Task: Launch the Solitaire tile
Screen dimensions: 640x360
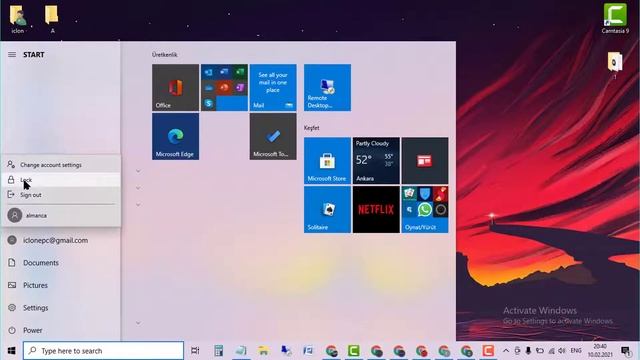Action: [327, 210]
